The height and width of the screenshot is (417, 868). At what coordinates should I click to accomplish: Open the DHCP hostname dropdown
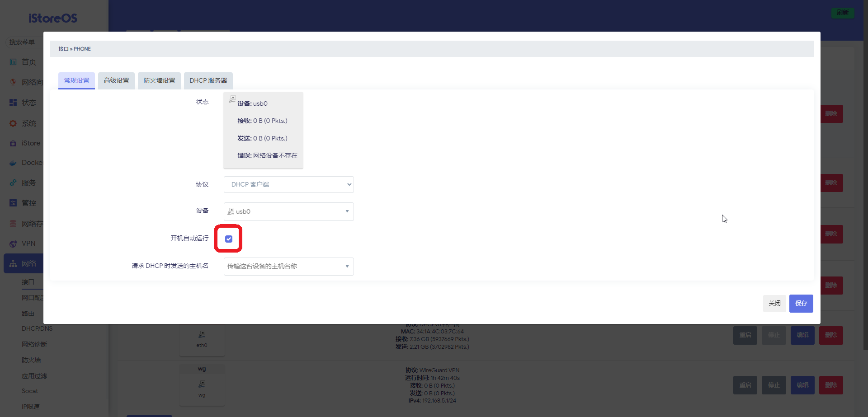coord(288,267)
